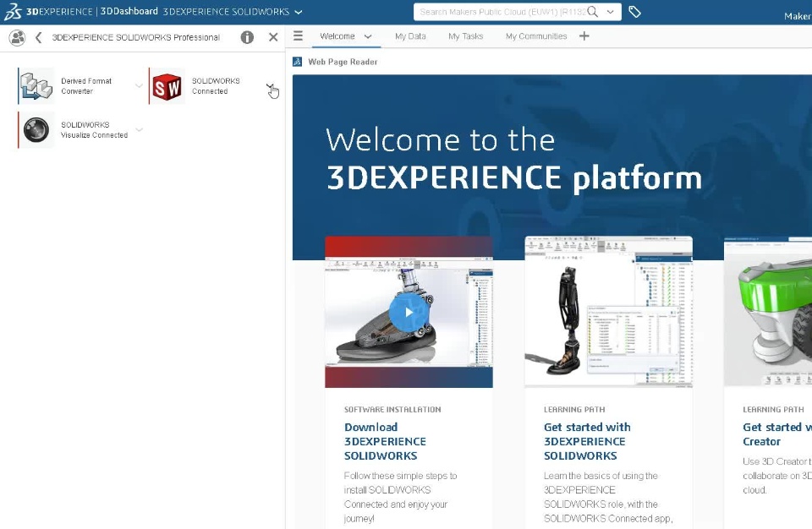Open the search options dropdown arrow
This screenshot has height=529, width=812.
tap(611, 12)
